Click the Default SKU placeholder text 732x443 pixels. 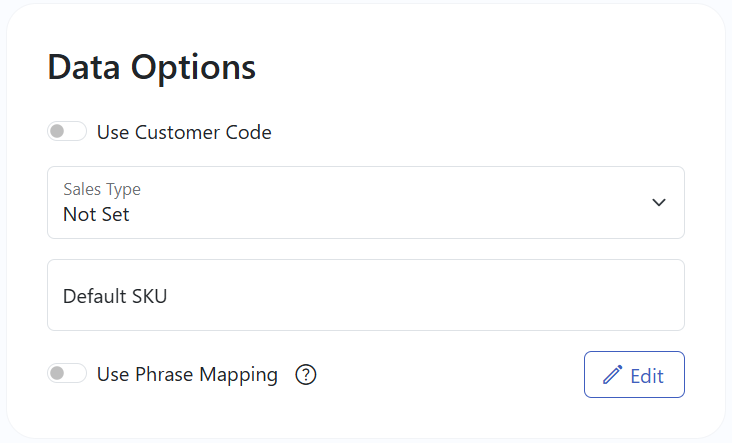coord(115,296)
